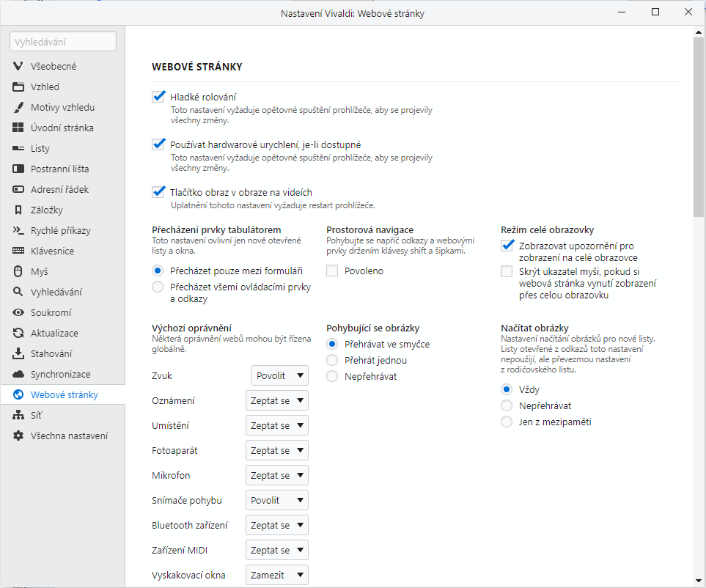Image resolution: width=706 pixels, height=588 pixels.
Task: Toggle Zobrazovat upozornění pro celou obrazovku
Action: coord(507,246)
